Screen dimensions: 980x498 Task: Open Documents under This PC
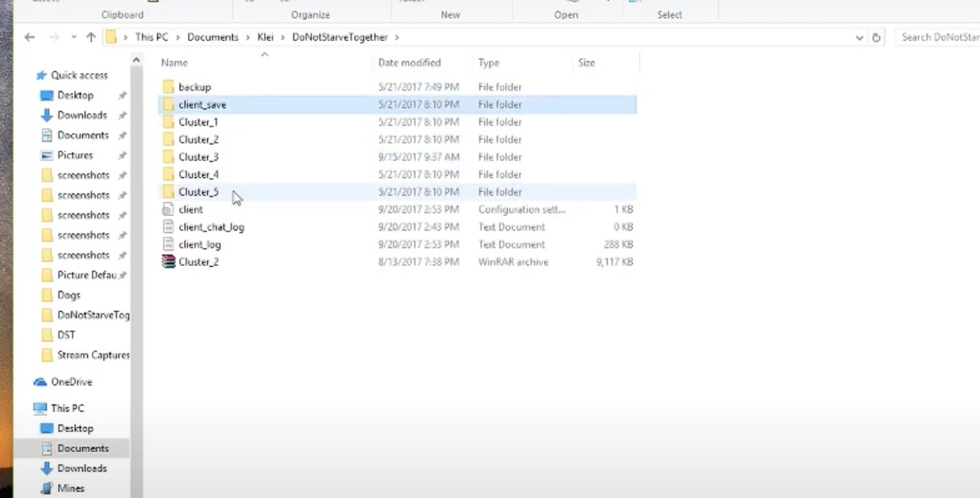point(83,448)
